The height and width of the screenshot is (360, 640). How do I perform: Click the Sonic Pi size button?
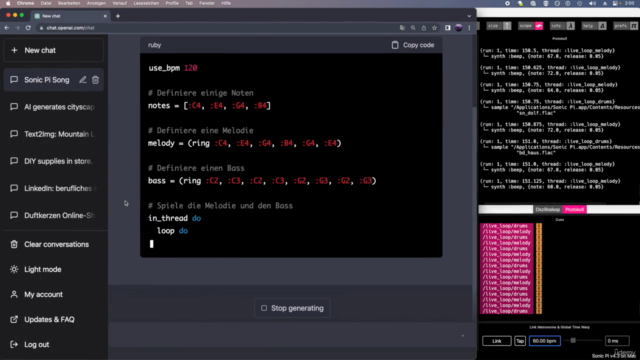(x=499, y=26)
